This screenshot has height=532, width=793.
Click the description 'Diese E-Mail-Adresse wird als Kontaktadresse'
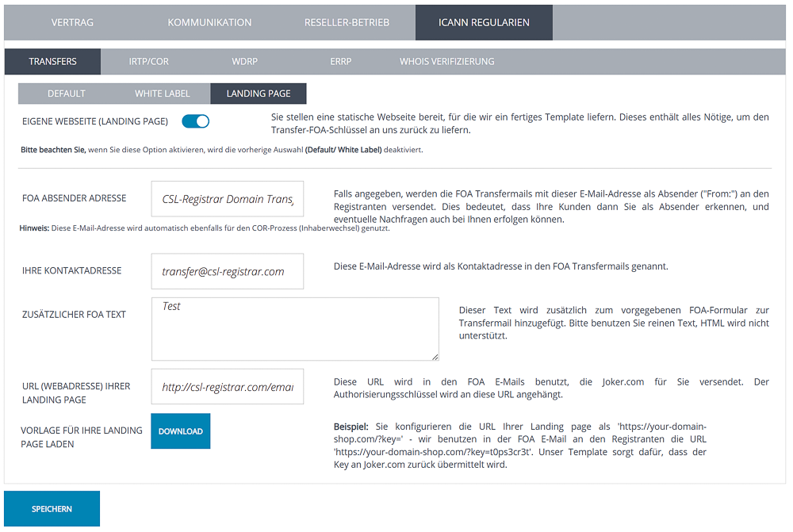[x=500, y=266]
